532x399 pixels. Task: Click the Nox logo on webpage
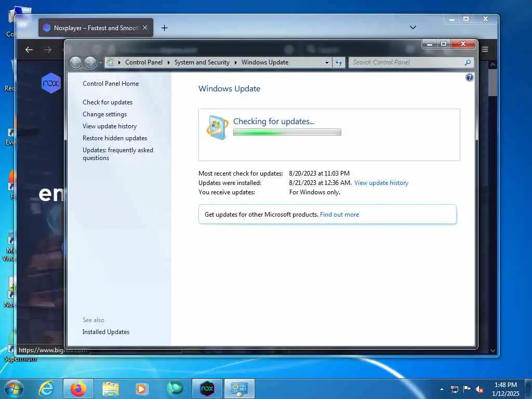pyautogui.click(x=51, y=83)
